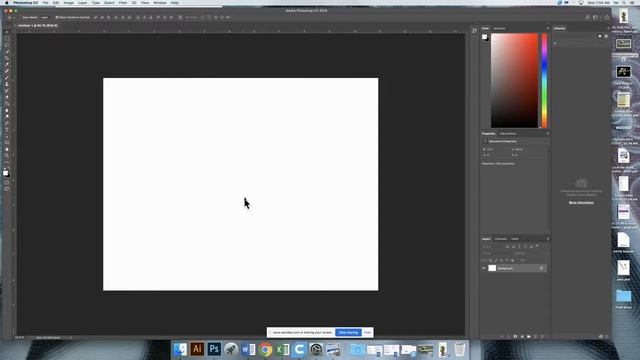Click the Background layer lock icon
The image size is (640, 360).
[542, 268]
